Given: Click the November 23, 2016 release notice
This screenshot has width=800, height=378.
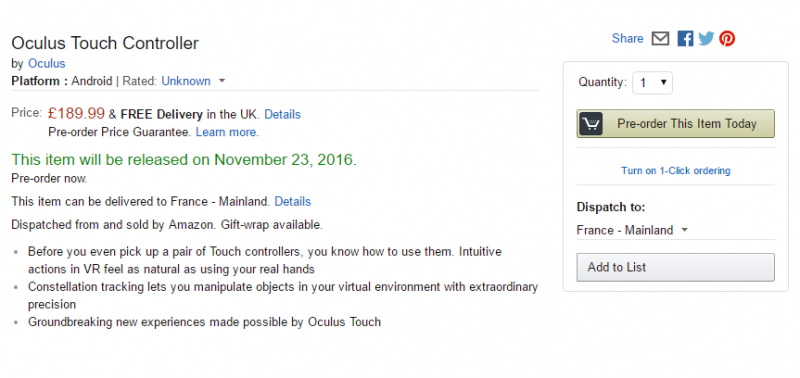Looking at the screenshot, I should point(184,160).
